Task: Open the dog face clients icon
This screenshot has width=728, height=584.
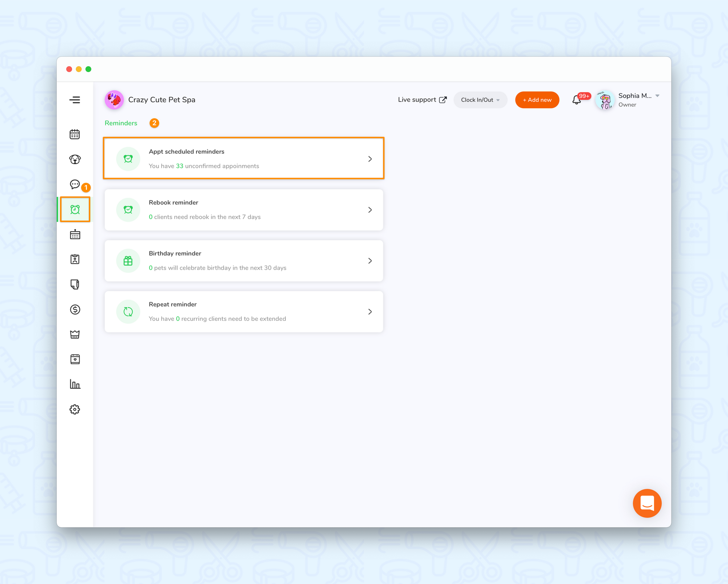Action: (x=75, y=159)
